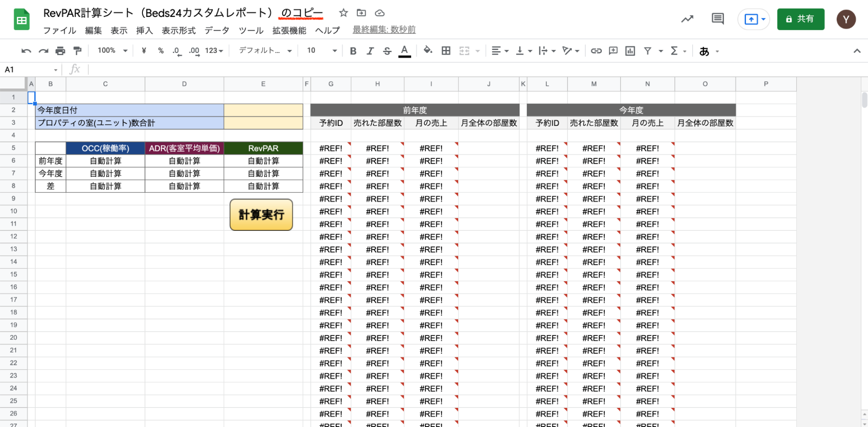868x427 pixels.
Task: Click the borders grid icon
Action: click(x=446, y=51)
